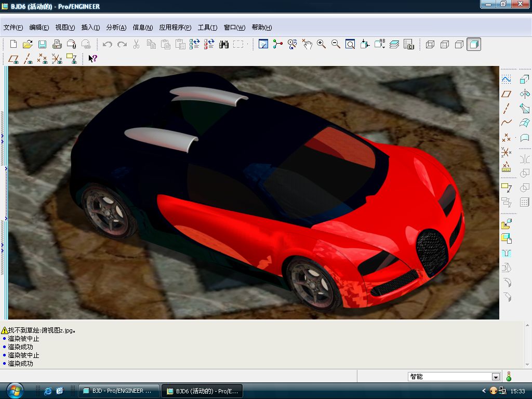
Task: Show hidden system tray icons
Action: 484,391
